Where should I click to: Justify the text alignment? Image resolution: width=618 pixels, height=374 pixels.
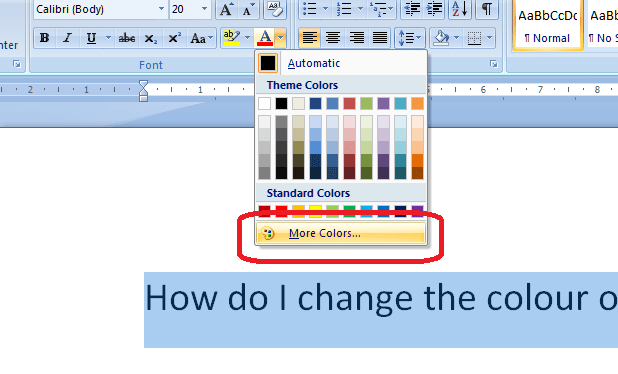(380, 38)
